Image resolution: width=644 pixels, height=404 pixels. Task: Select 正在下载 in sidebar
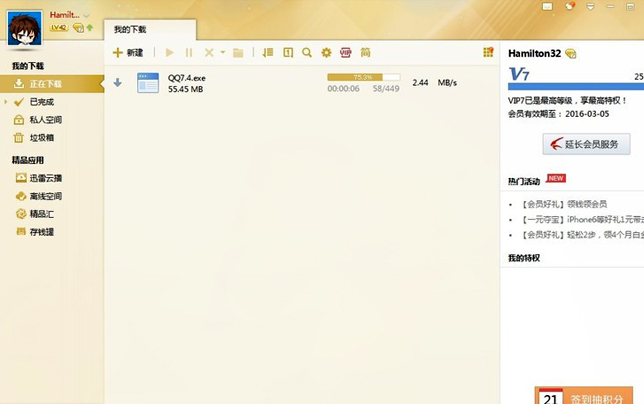click(x=52, y=84)
